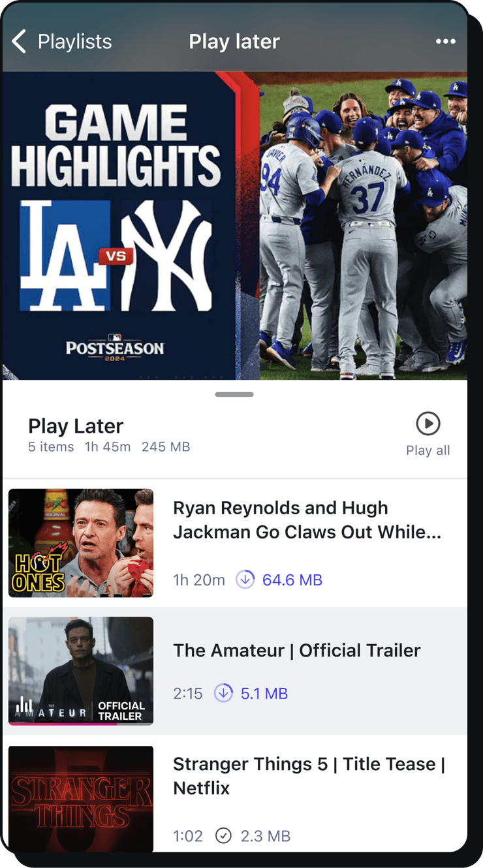This screenshot has height=868, width=483.
Task: Tap the 2:15 duration label
Action: [188, 693]
